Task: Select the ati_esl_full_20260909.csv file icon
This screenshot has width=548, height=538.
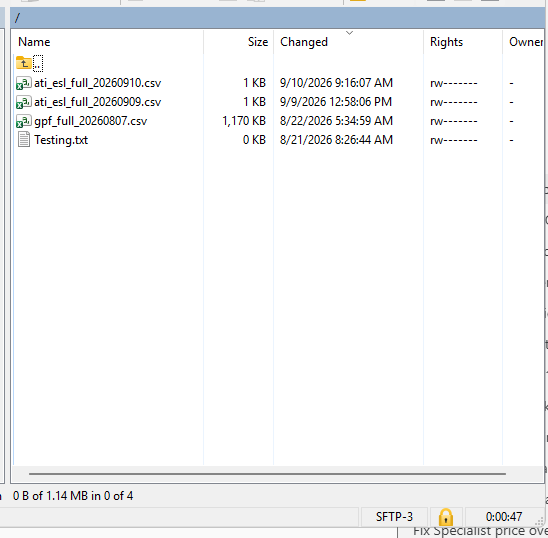Action: (x=24, y=102)
